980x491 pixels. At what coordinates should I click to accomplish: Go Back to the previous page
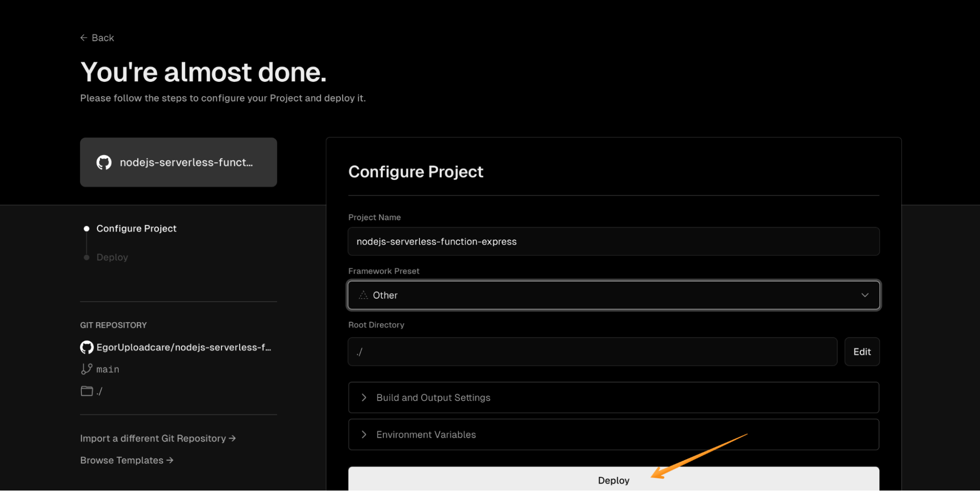97,37
